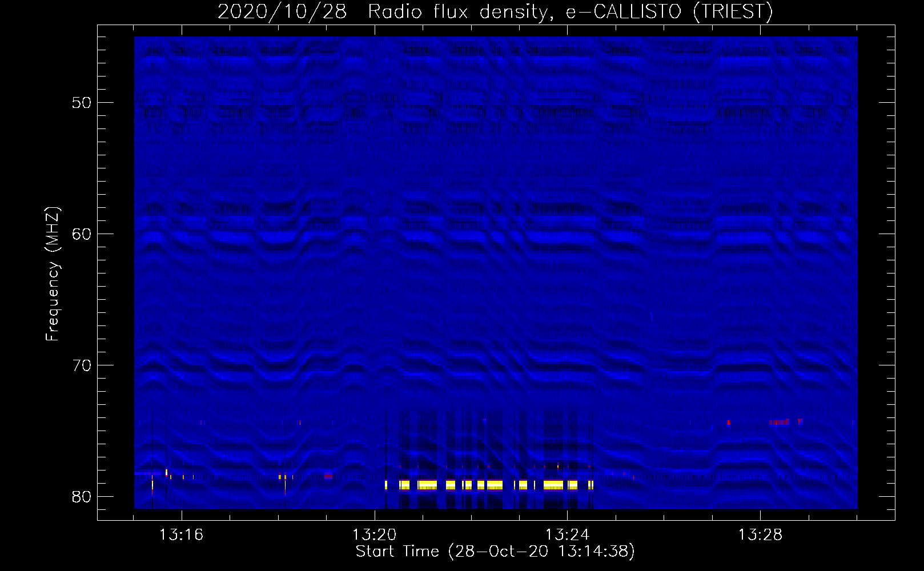Click the 13:20 time tick label
The image size is (924, 571).
[x=374, y=535]
